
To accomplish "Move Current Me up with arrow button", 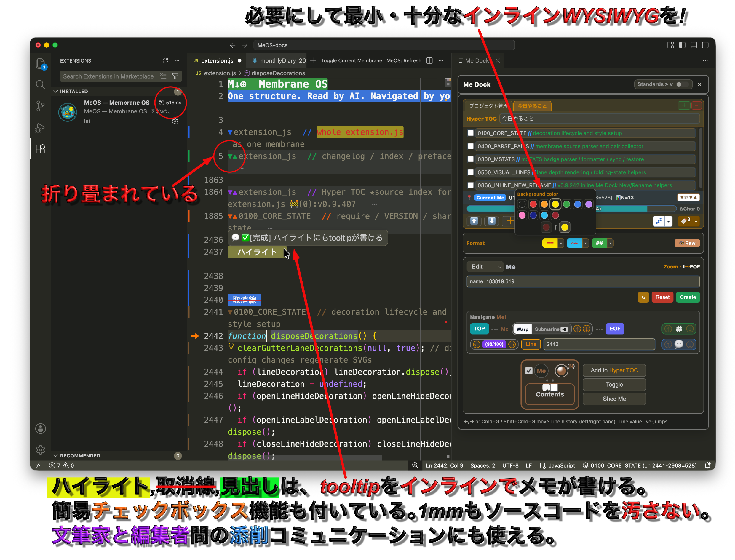I will (474, 221).
